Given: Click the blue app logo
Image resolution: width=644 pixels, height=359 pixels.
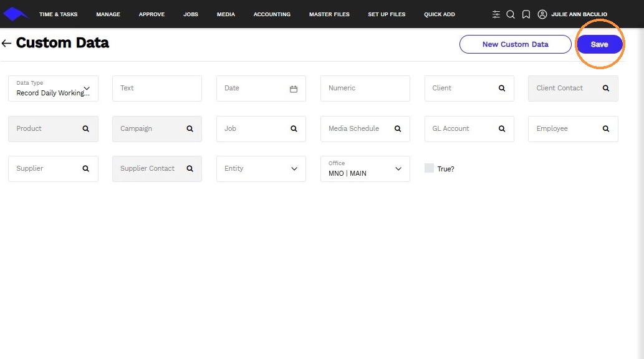Looking at the screenshot, I should click(x=16, y=14).
